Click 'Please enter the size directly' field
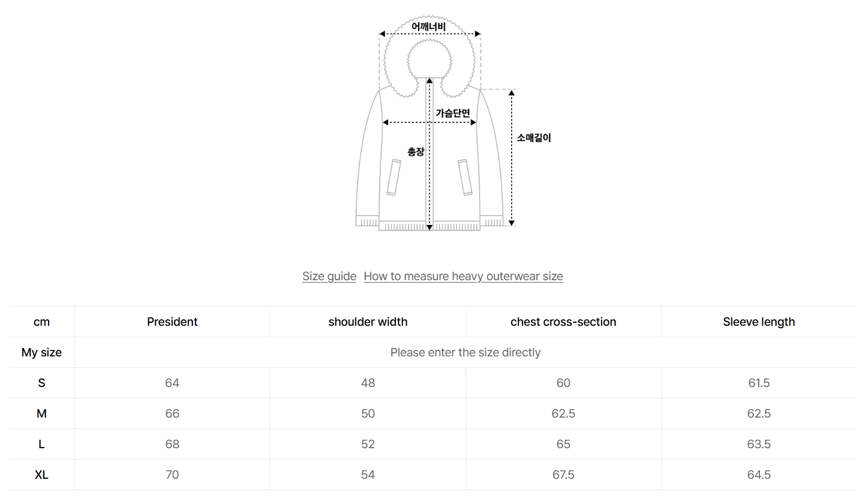This screenshot has height=501, width=868. (465, 352)
